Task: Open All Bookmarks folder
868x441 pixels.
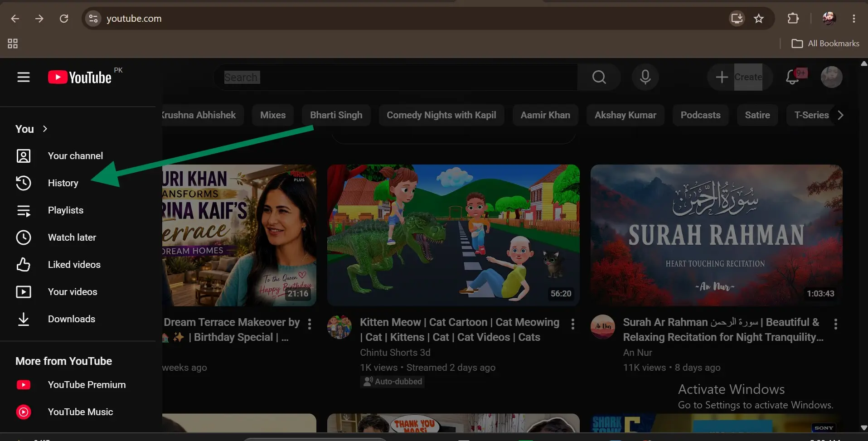Action: 825,44
